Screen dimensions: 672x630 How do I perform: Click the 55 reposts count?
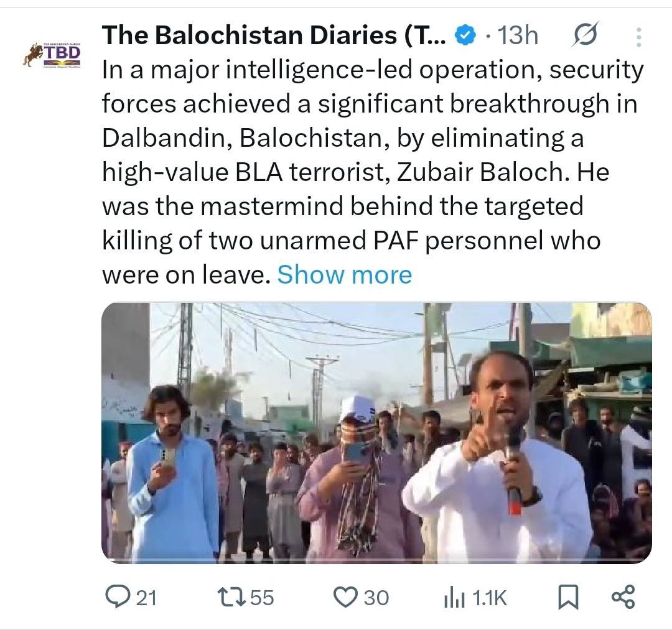(x=262, y=598)
